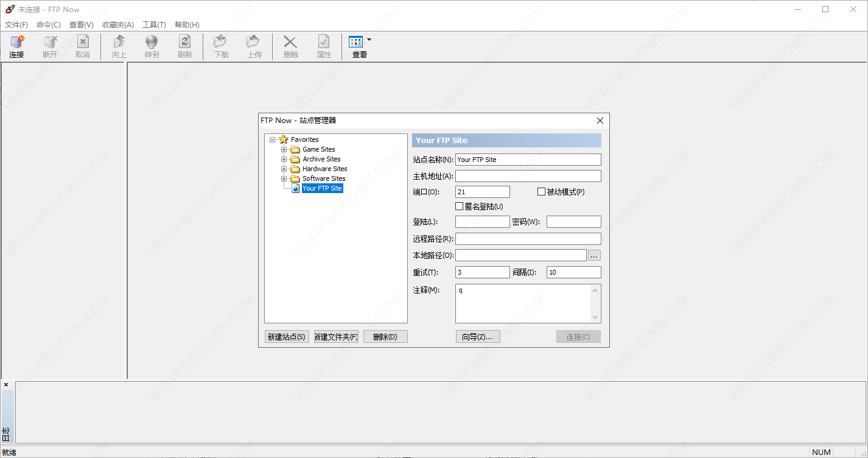The height and width of the screenshot is (458, 868).
Task: Open the Favorites (收藏夹) menu
Action: tap(118, 25)
